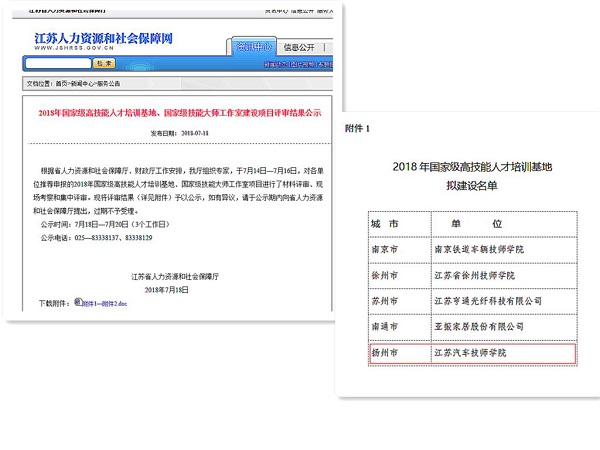Download the 附件1—附件2.doc attachment link
Screen dimensions: 600x450
105,304
